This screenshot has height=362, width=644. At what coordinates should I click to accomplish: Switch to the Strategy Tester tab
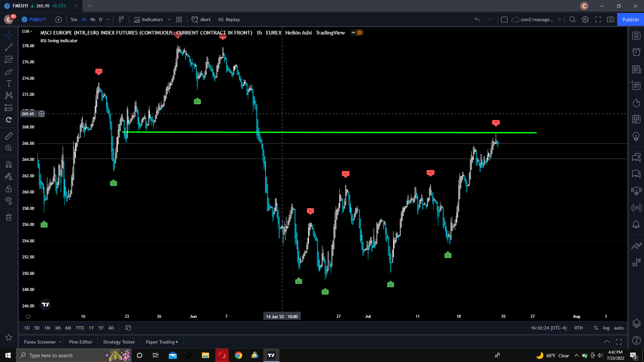tap(119, 342)
